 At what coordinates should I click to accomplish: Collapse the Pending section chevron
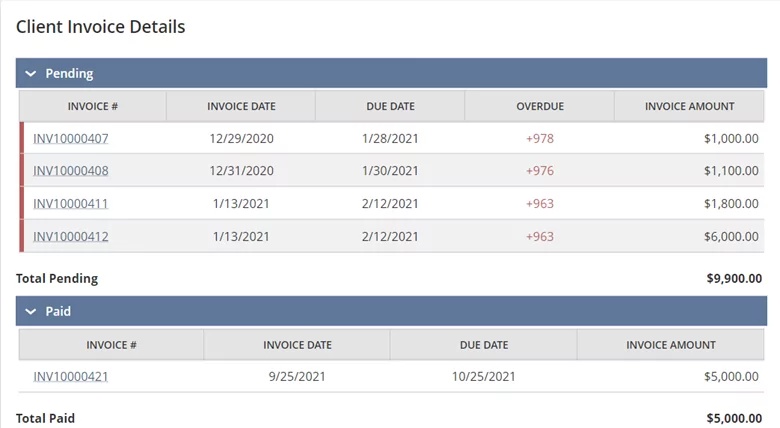point(31,74)
